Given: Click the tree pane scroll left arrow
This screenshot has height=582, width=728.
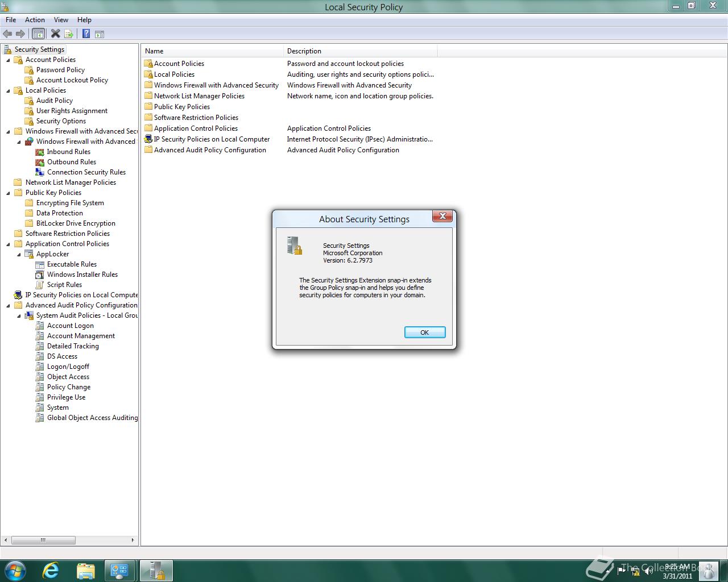Looking at the screenshot, I should coord(6,540).
